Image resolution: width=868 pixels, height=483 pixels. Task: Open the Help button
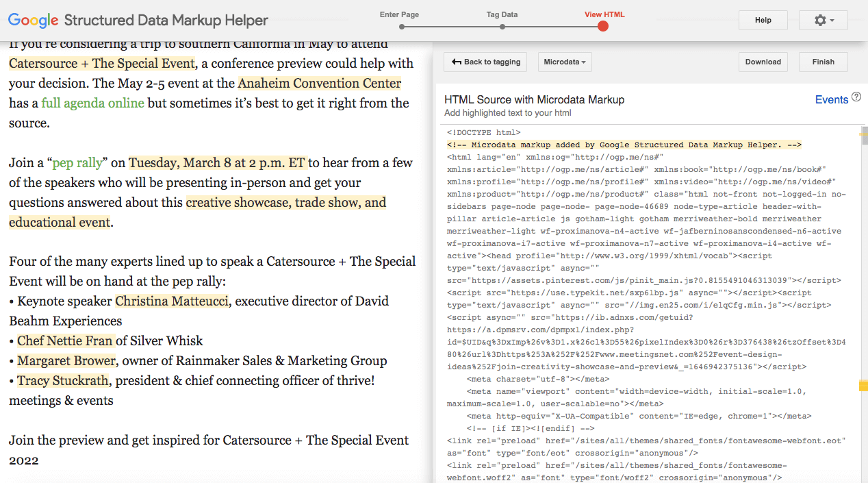point(763,21)
